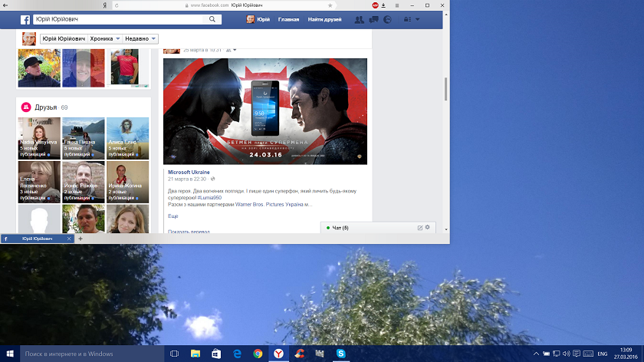Open chat settings gear icon
644x362 pixels.
coord(428,227)
